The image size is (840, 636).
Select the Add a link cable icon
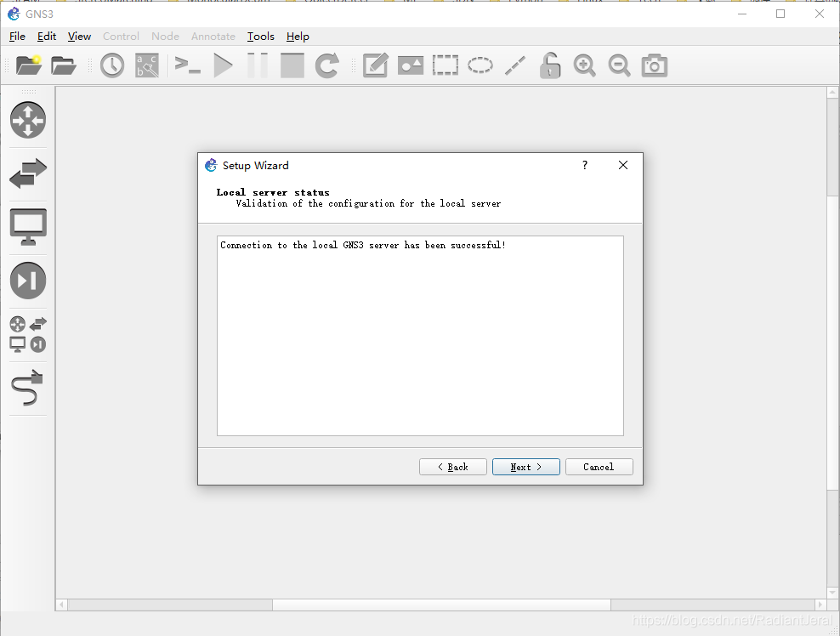click(27, 388)
